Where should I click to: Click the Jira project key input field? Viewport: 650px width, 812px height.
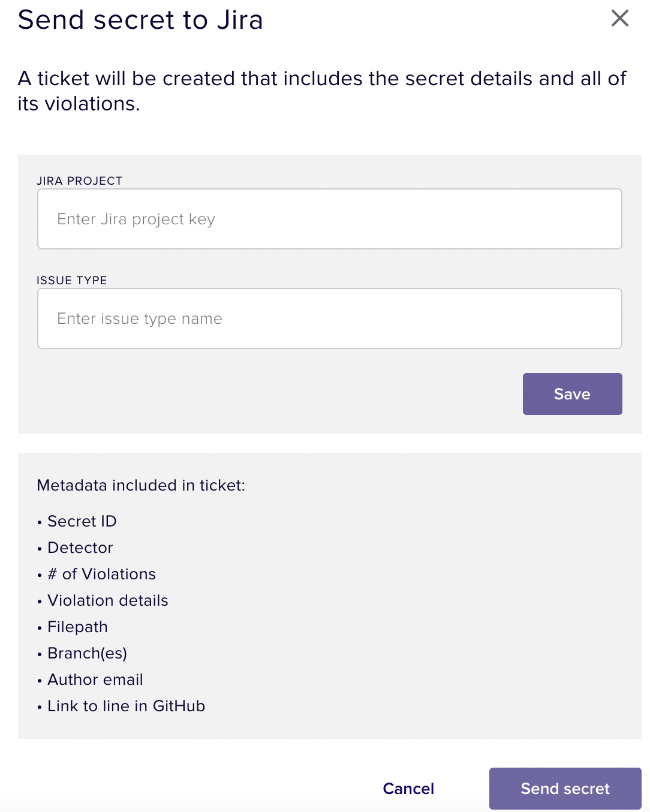click(329, 219)
